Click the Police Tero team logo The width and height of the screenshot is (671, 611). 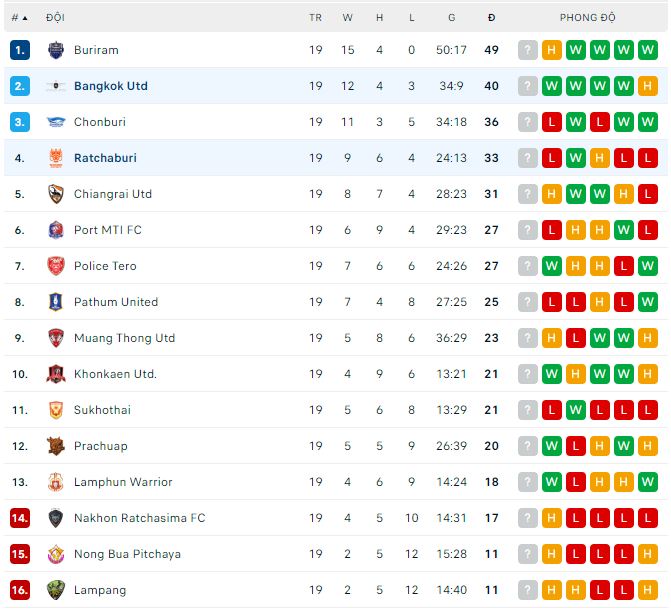[55, 266]
